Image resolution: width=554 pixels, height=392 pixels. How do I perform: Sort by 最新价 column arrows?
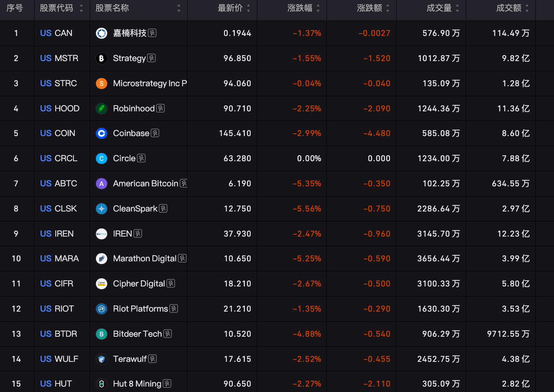tap(248, 8)
